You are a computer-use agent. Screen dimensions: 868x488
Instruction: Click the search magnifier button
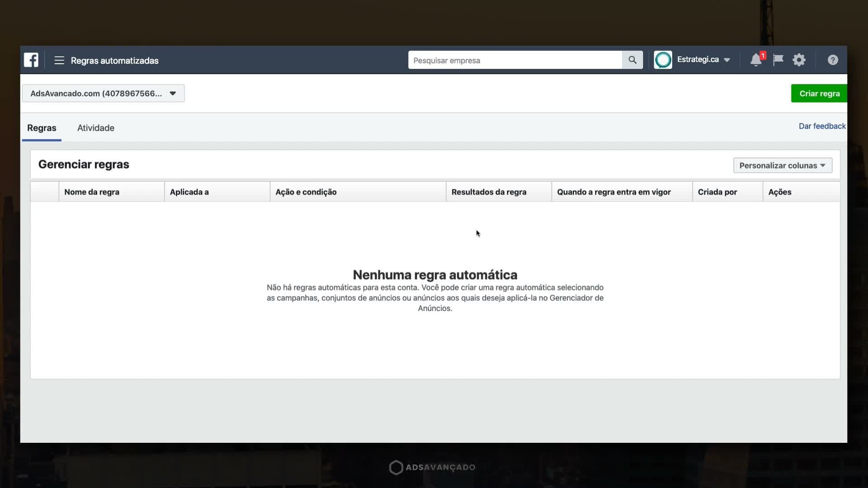(x=632, y=60)
